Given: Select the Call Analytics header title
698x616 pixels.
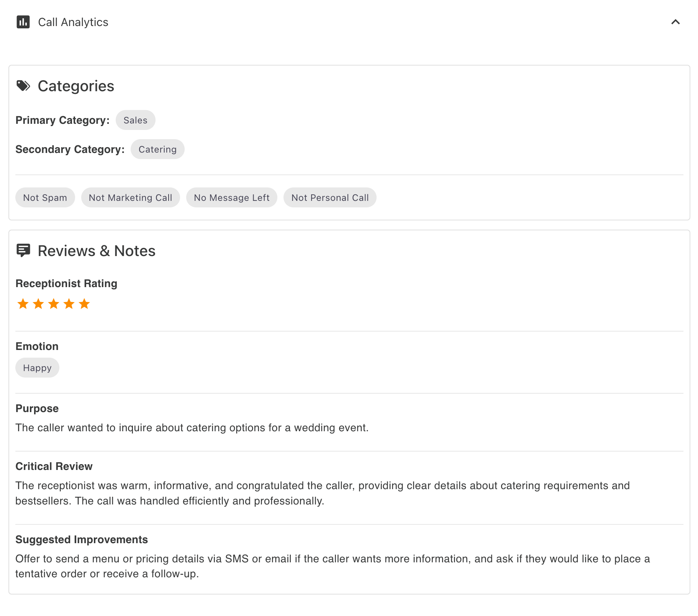Looking at the screenshot, I should (x=73, y=22).
